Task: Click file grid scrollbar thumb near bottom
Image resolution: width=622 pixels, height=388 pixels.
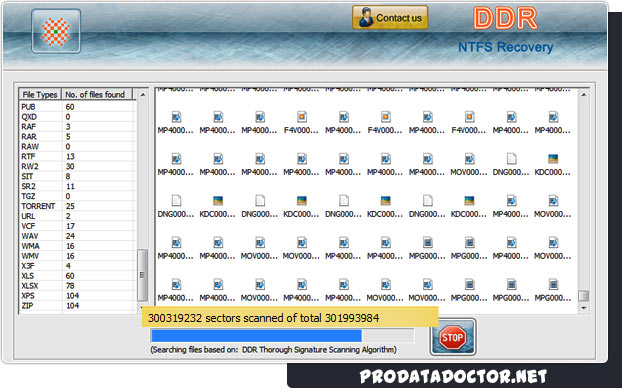Action: point(584,296)
